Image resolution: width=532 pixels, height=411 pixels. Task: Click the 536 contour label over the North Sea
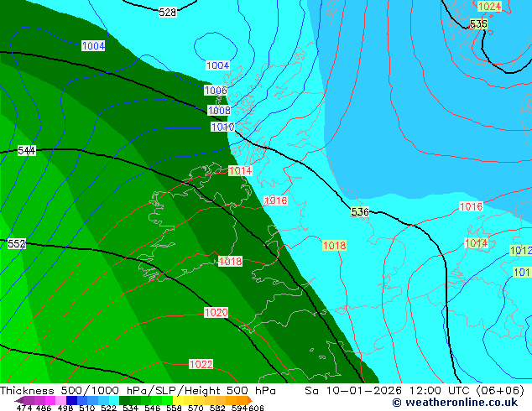coord(360,212)
